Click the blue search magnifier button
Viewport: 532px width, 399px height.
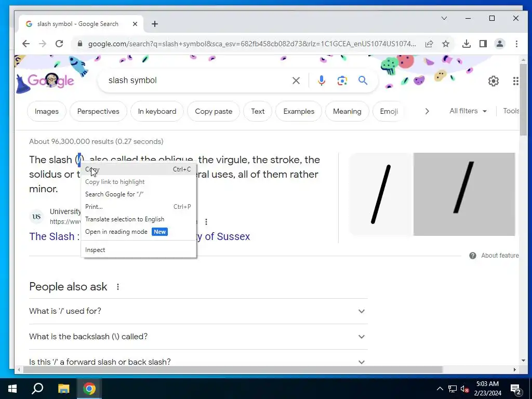click(x=363, y=81)
